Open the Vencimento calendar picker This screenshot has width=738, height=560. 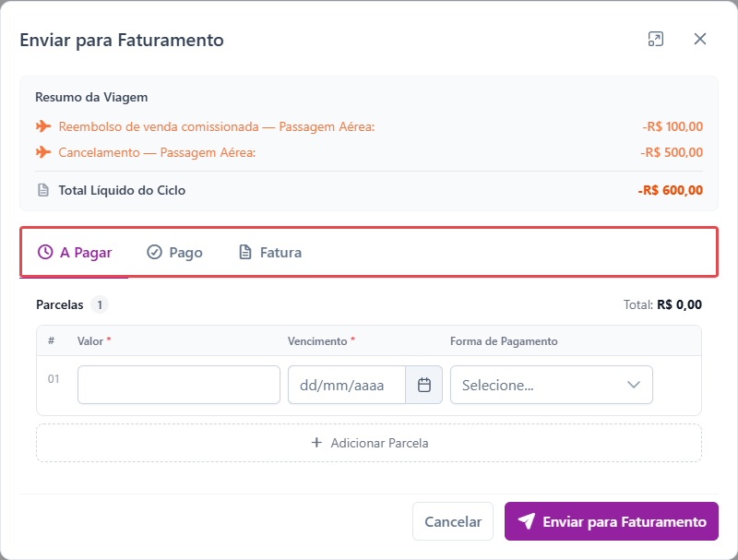[424, 385]
